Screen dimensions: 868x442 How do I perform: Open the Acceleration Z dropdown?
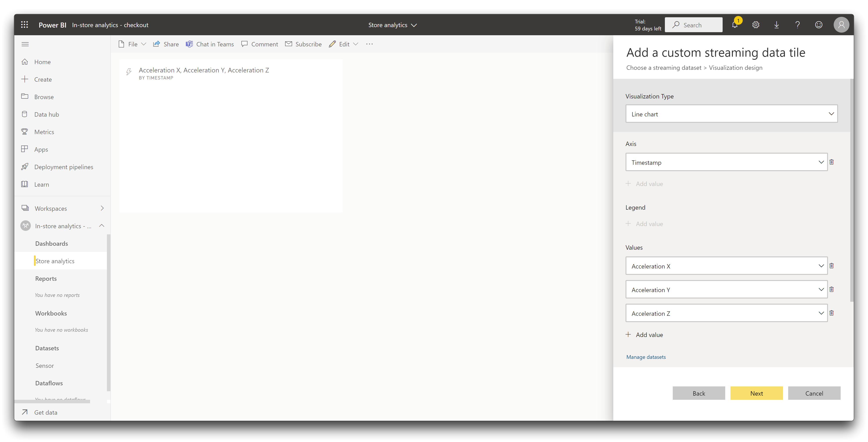[727, 313]
